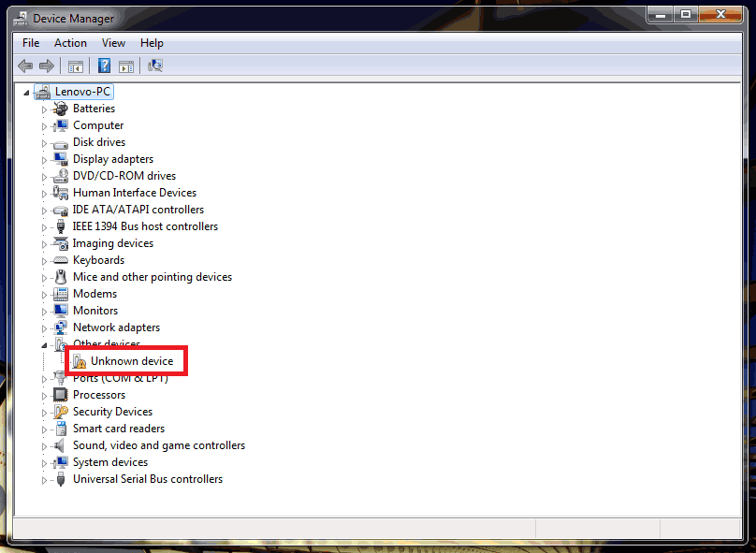Expand the Display adapters category
Image resolution: width=756 pixels, height=553 pixels.
[x=44, y=160]
